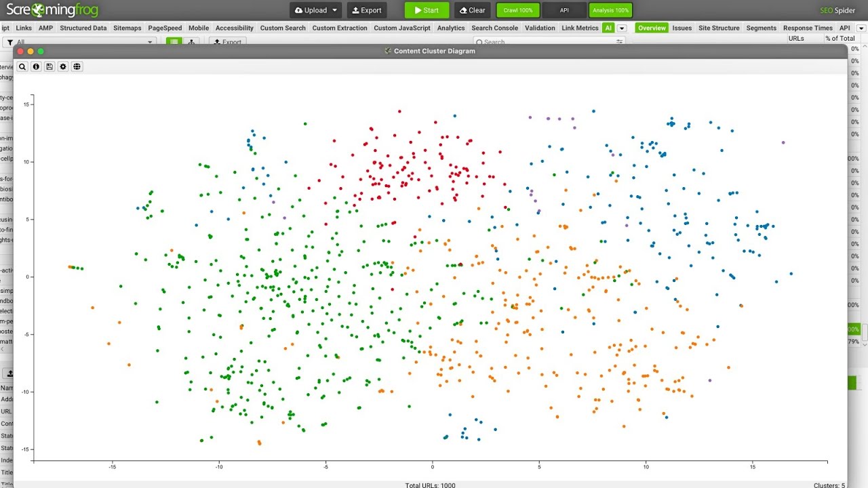Click the Content Cluster Diagram window title
Screen dimensions: 868x488
click(435, 51)
